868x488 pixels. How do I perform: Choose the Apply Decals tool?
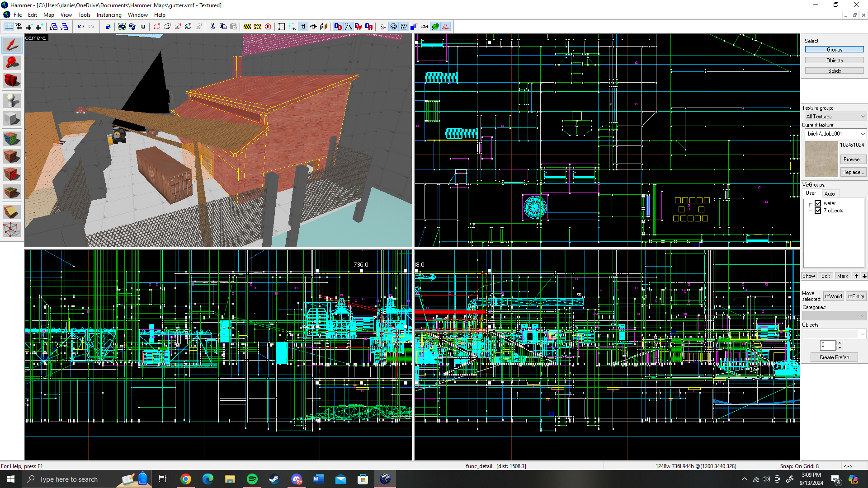pyautogui.click(x=12, y=174)
